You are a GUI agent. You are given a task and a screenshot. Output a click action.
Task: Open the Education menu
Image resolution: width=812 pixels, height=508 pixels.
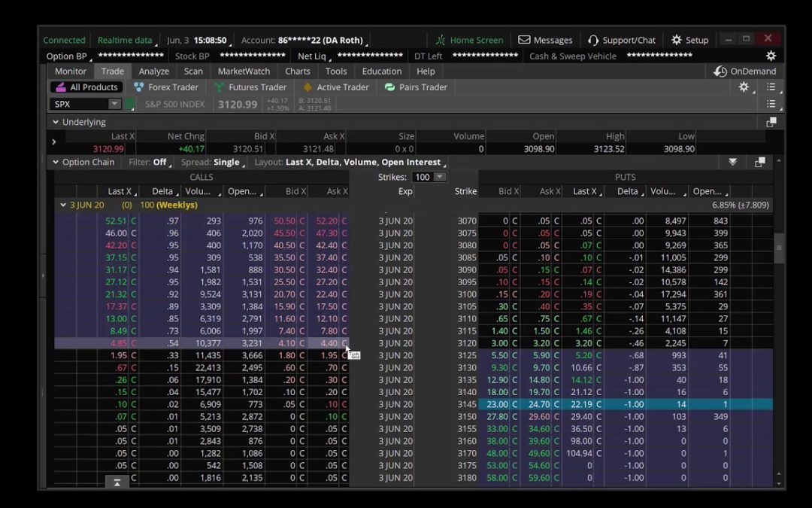point(381,71)
